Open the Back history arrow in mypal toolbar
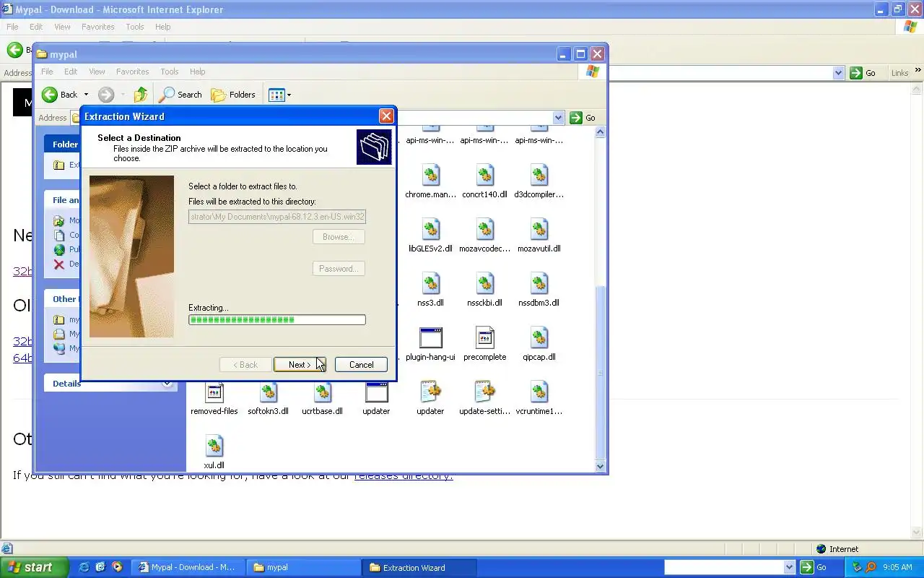 [86, 95]
